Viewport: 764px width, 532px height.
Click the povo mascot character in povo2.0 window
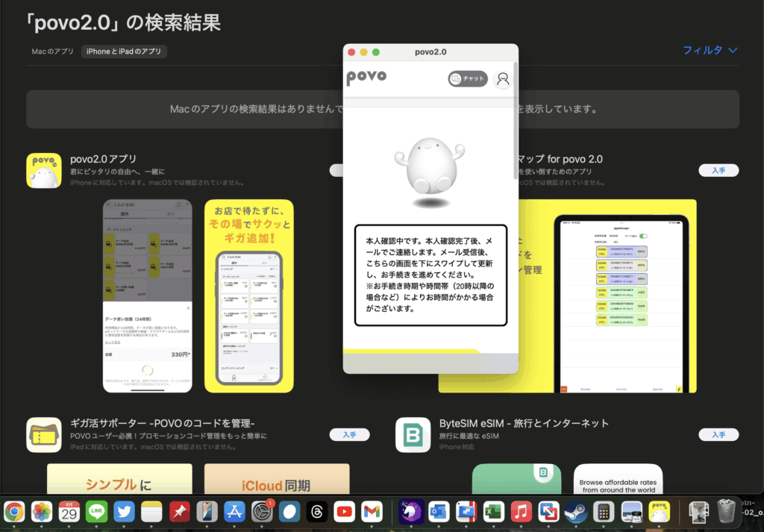click(429, 167)
